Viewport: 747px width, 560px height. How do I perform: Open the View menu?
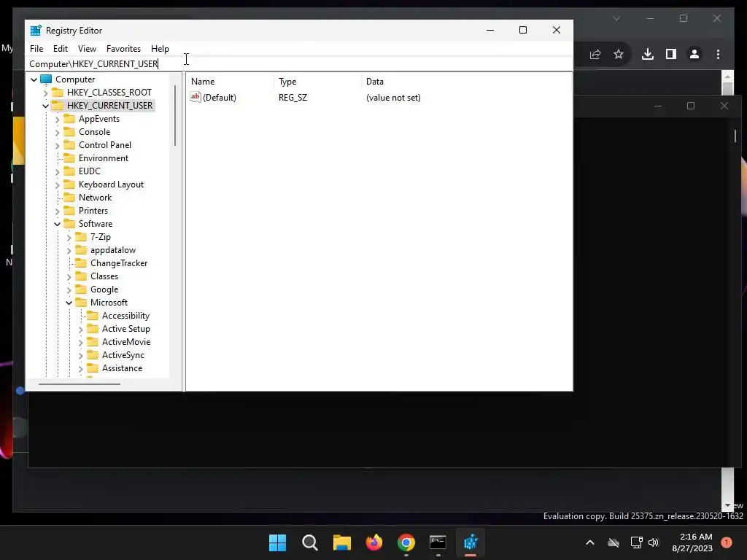click(87, 49)
